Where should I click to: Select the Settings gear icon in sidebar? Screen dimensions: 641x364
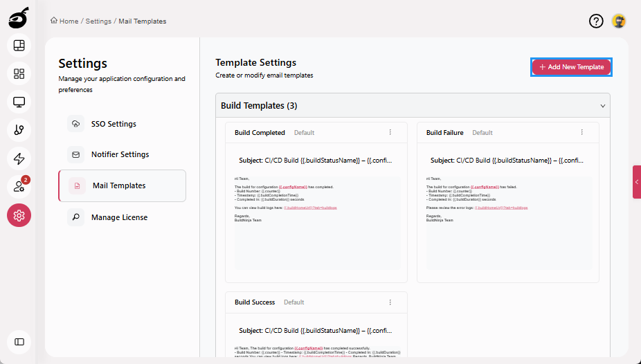point(19,215)
